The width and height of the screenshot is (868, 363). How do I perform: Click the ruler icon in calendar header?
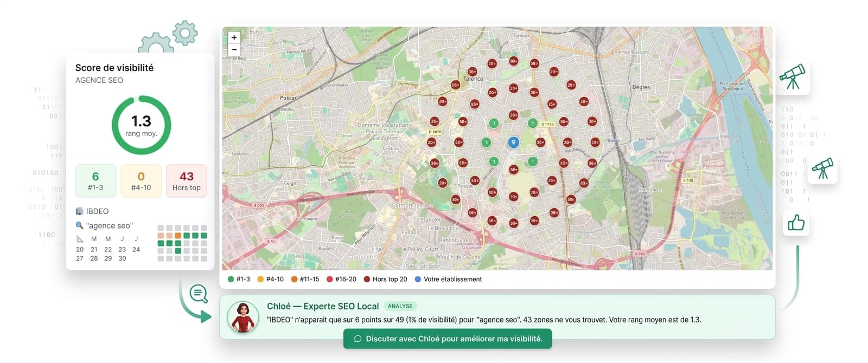tap(80, 239)
